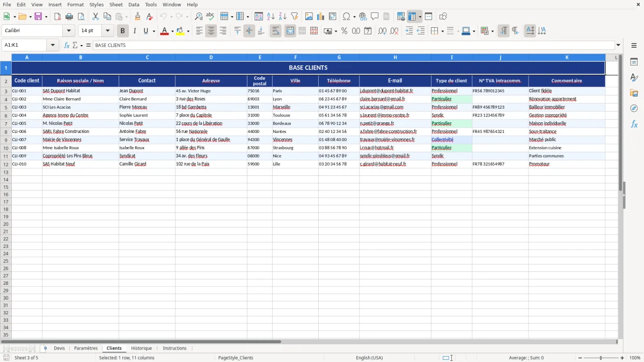Open the Sheet menu

point(116,4)
